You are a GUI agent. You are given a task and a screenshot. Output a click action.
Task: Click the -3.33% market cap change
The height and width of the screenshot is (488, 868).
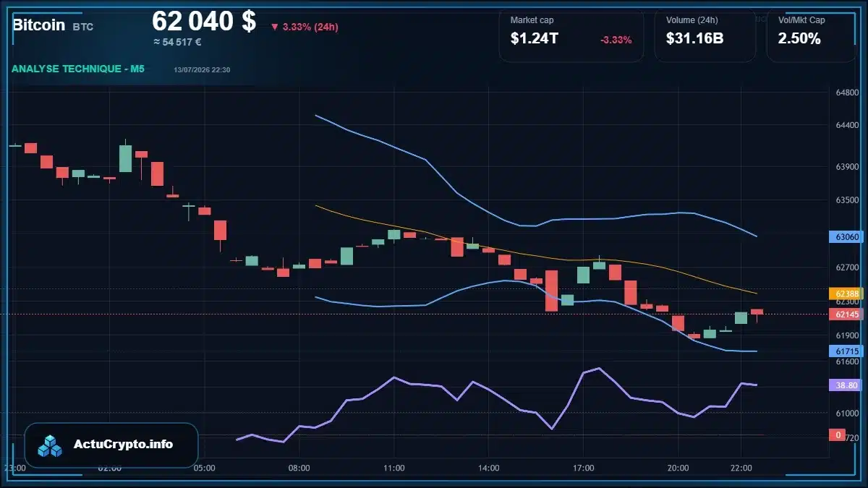pos(616,40)
